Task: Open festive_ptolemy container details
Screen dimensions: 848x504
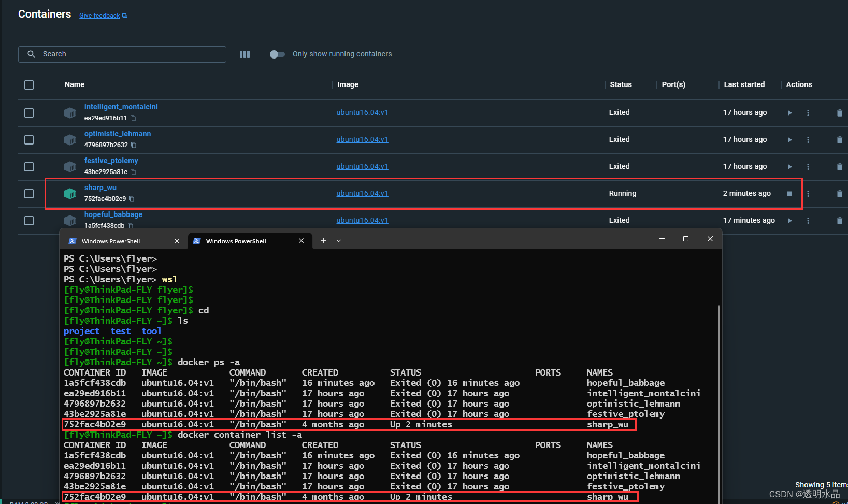Action: [111, 161]
